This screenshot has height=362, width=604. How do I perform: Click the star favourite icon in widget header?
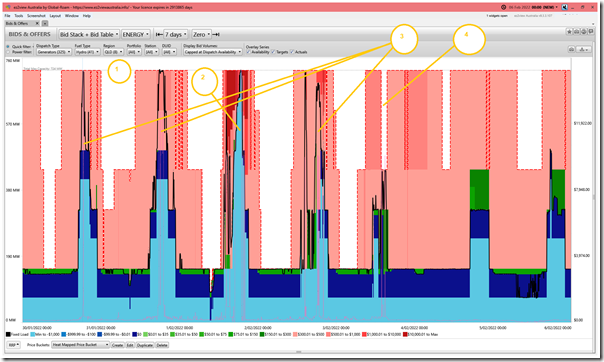pyautogui.click(x=569, y=32)
